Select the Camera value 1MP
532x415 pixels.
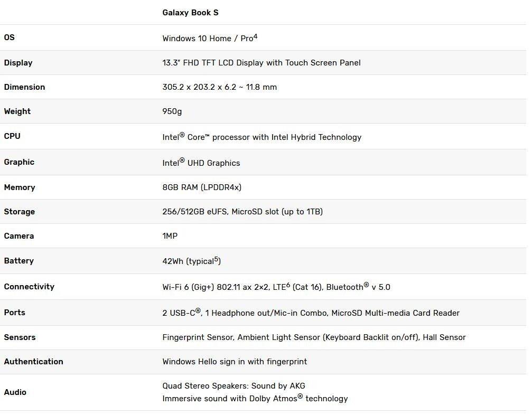(170, 236)
